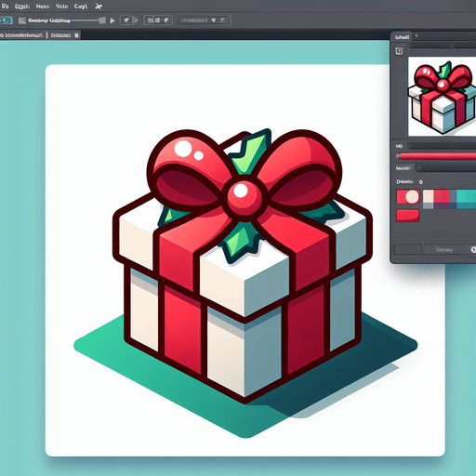This screenshot has height=476, width=476.
Task: Pick the cream color in the palette strip
Action: [429, 196]
